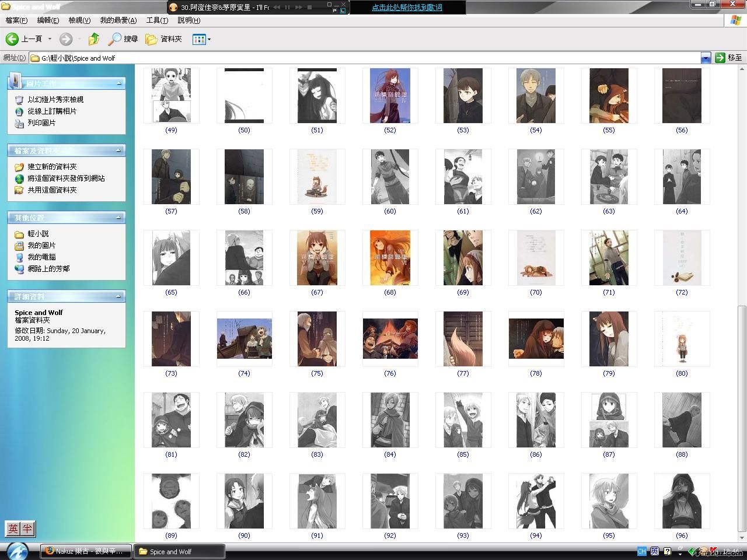
Task: Switch to Firefox Nakuz taskbar window
Action: [x=86, y=551]
